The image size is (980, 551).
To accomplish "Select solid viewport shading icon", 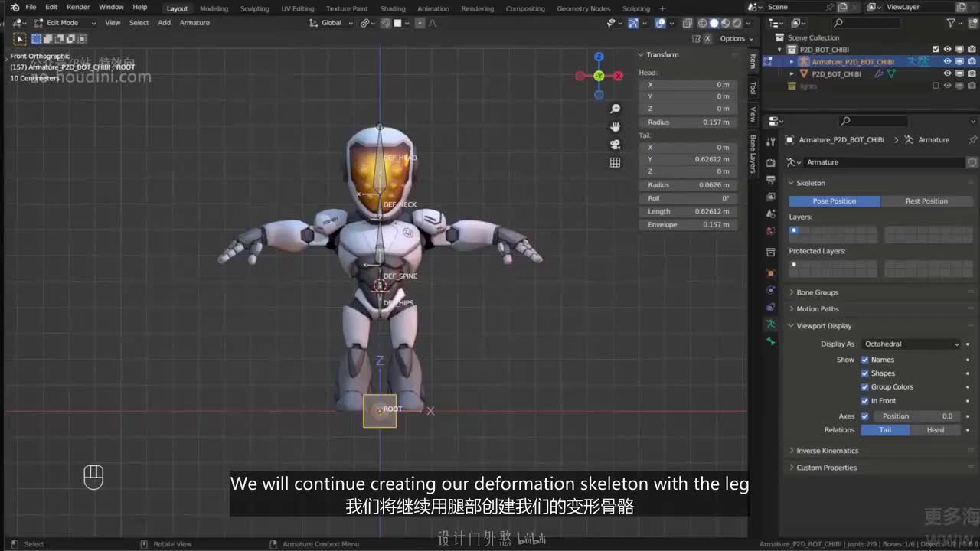I will (714, 23).
